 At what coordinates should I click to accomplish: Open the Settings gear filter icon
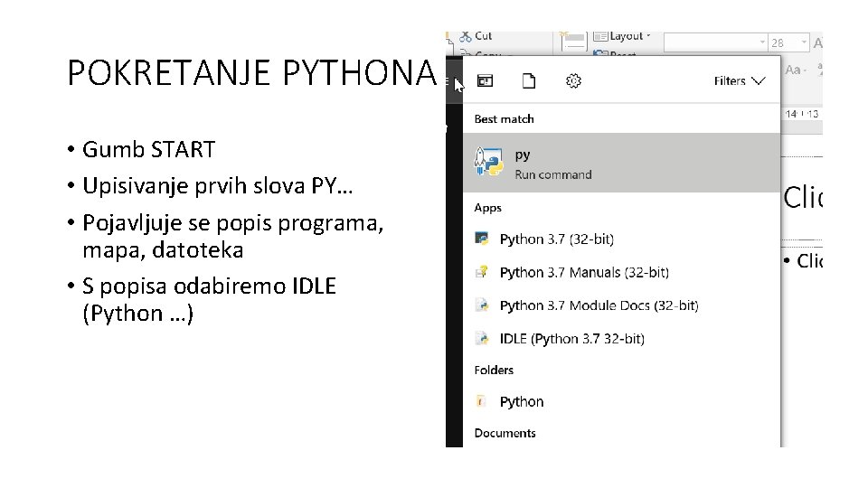pos(573,81)
